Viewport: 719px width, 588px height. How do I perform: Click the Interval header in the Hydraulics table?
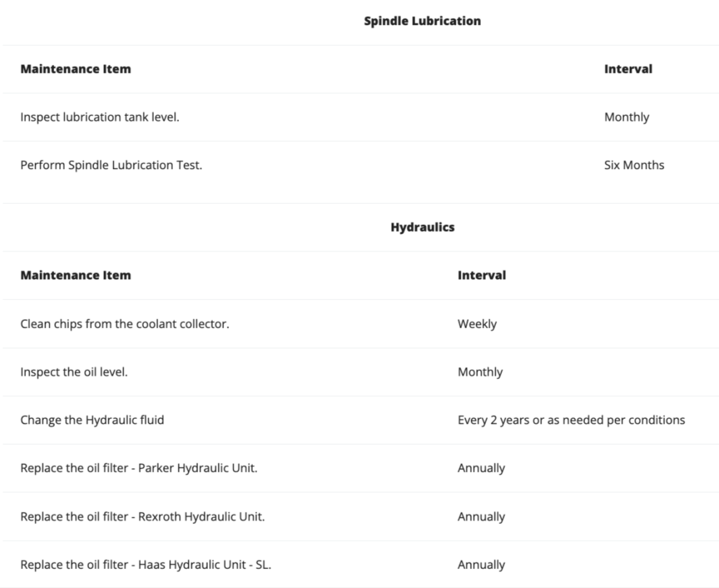482,275
